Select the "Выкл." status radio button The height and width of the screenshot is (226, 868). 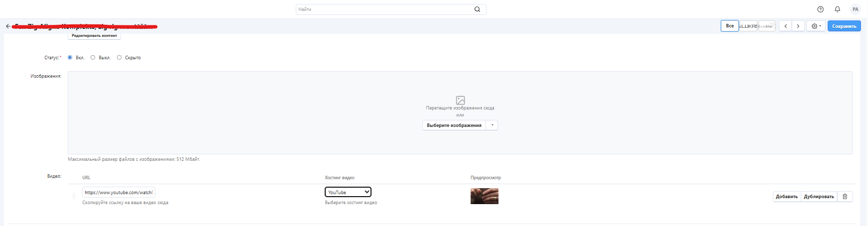click(93, 58)
